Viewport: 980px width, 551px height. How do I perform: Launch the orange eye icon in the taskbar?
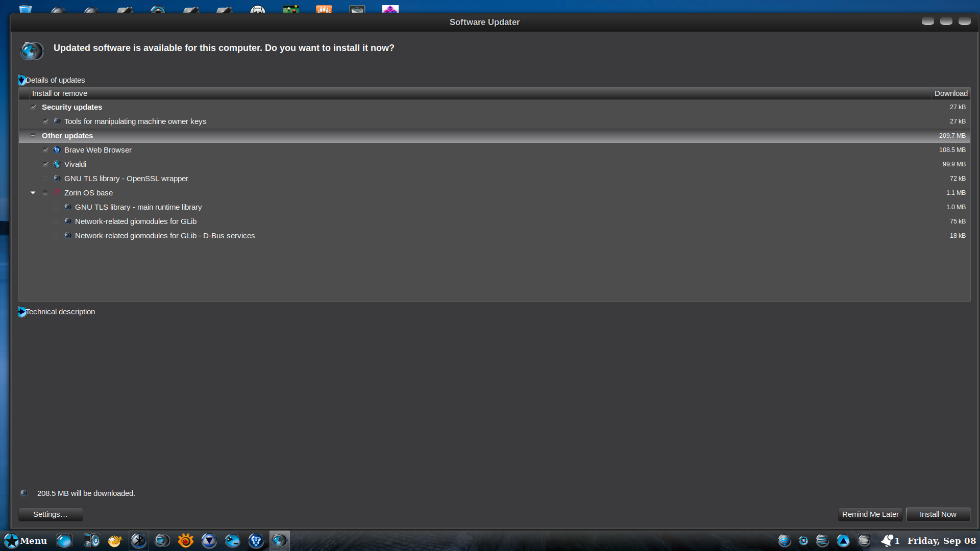tap(186, 541)
